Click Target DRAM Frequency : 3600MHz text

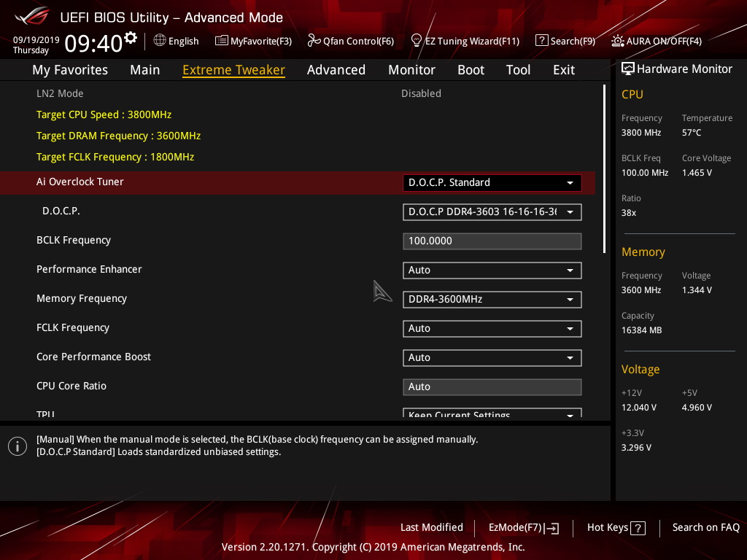point(119,136)
